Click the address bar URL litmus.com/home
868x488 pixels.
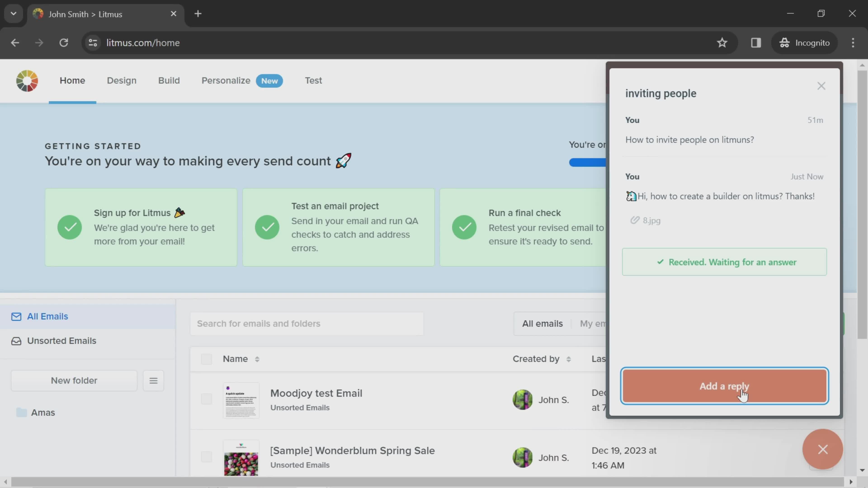(x=143, y=43)
